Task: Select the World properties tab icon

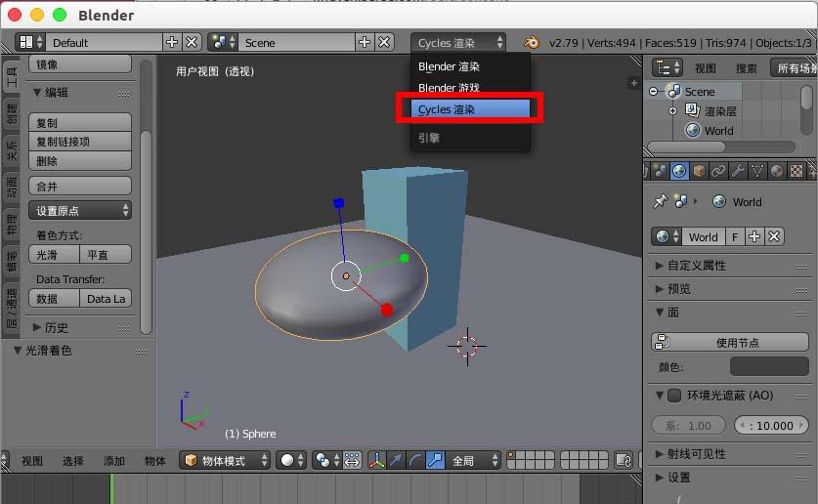Action: coord(679,171)
